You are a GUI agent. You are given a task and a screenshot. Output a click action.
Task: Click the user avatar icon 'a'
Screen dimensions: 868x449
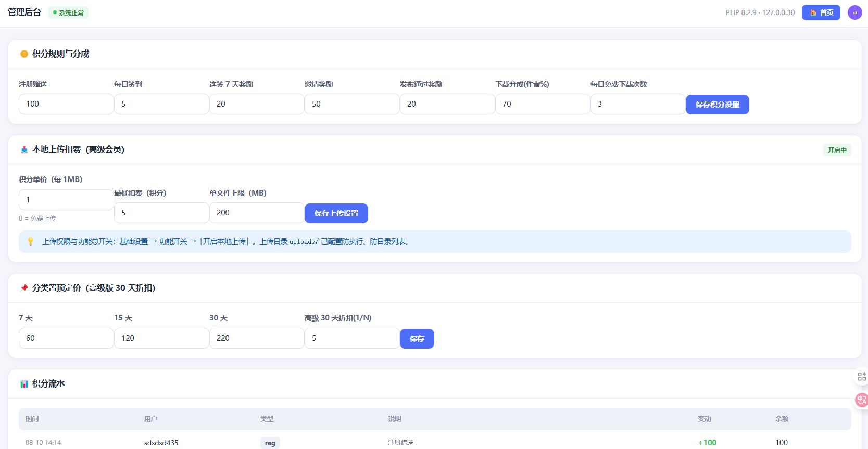[x=854, y=12]
